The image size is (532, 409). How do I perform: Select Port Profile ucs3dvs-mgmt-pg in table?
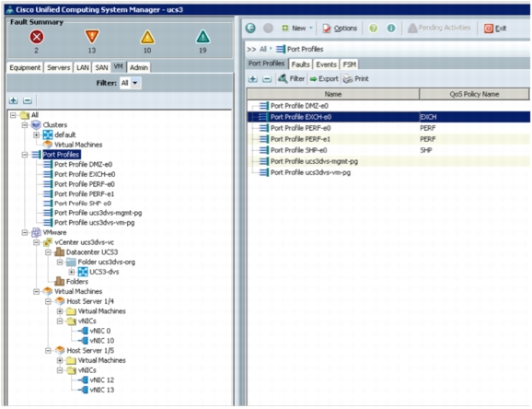pyautogui.click(x=388, y=161)
